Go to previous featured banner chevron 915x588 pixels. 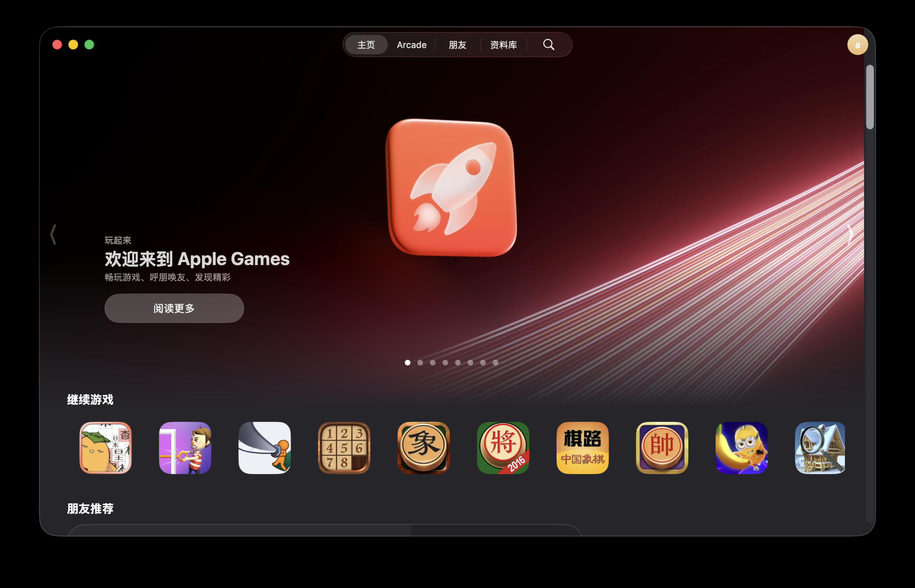[x=54, y=234]
